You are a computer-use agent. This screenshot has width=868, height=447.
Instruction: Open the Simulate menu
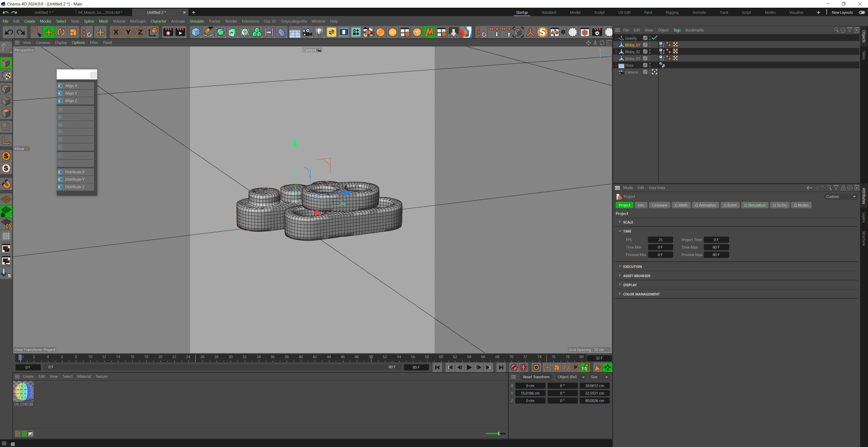pos(197,21)
